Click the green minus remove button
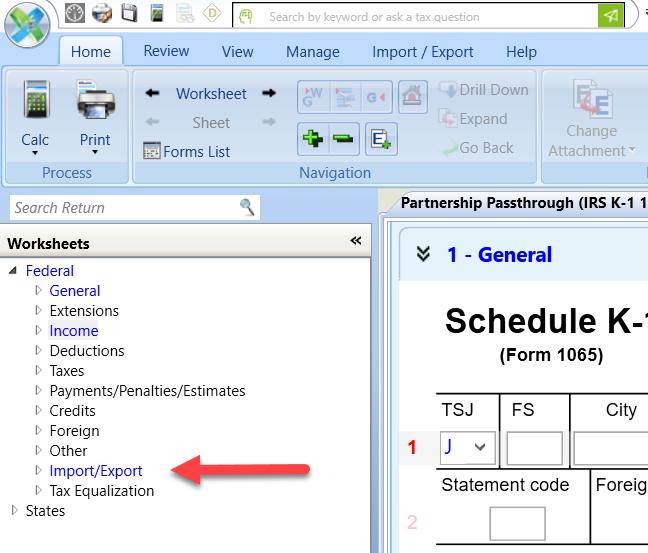Viewport: 648px width, 553px height. [x=343, y=138]
